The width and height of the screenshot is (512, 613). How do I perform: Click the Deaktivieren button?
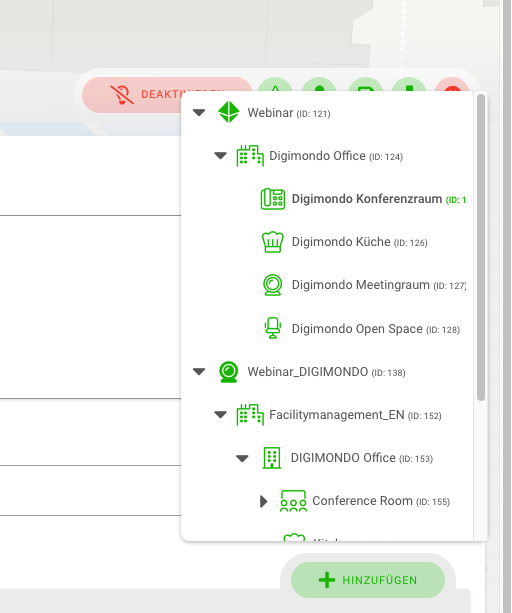coord(131,95)
